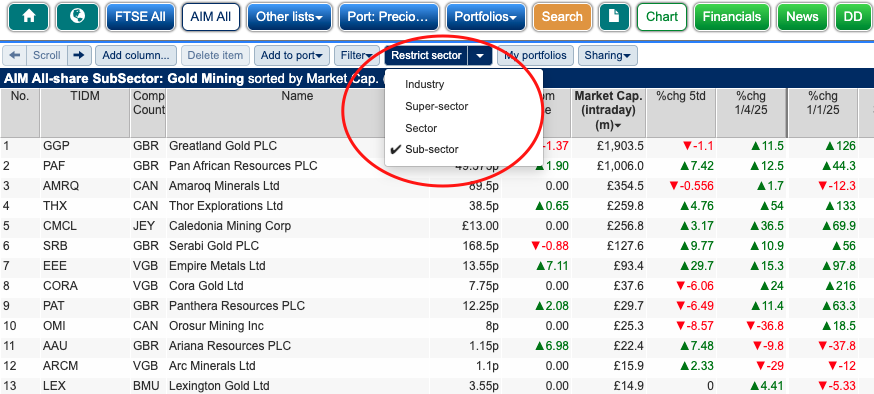Open the Portfolios dropdown
The height and width of the screenshot is (394, 874).
[485, 17]
